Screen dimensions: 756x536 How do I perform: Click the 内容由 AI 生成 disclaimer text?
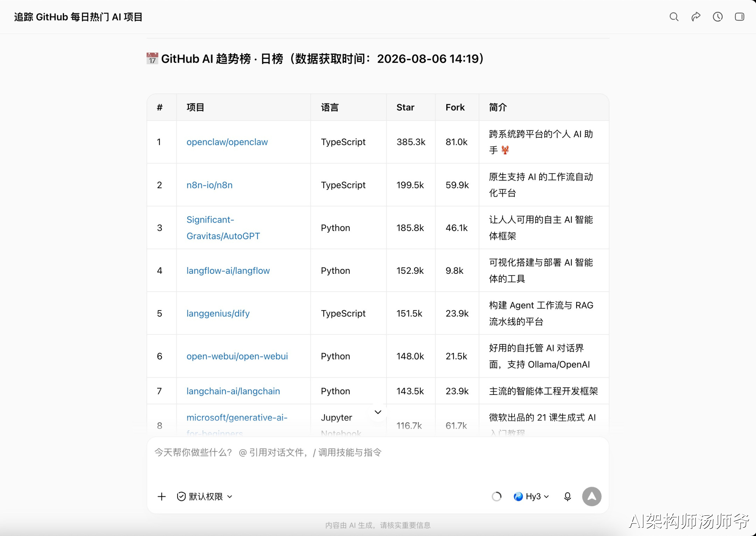[378, 525]
